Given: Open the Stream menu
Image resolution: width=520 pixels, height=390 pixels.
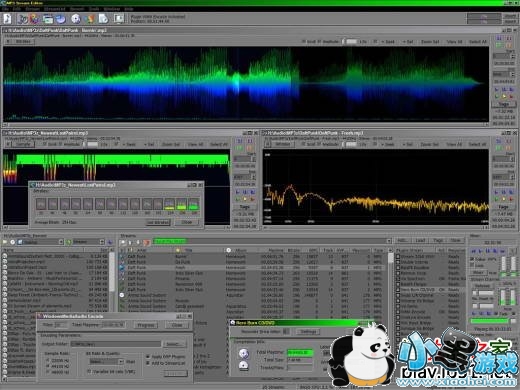Looking at the screenshot, I should [x=32, y=9].
